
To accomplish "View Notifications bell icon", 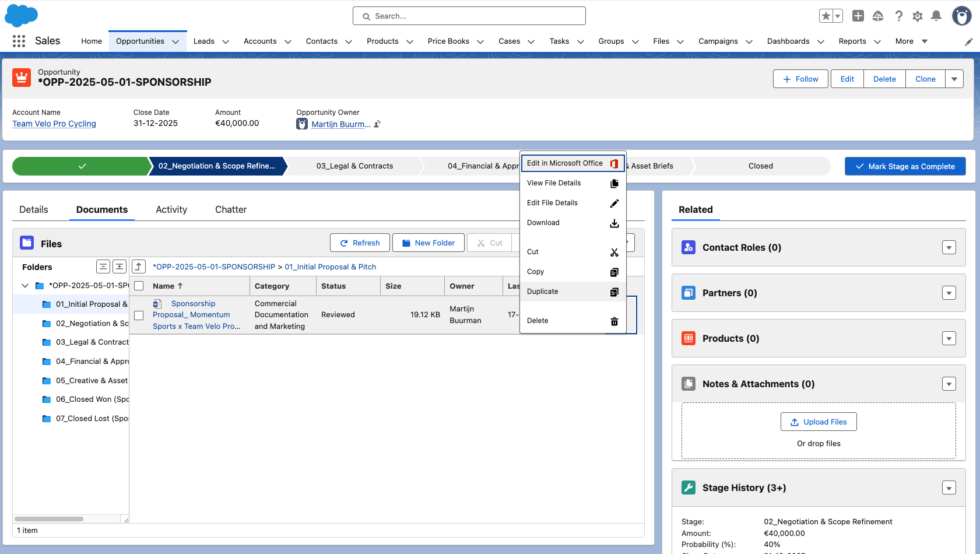I will [936, 16].
